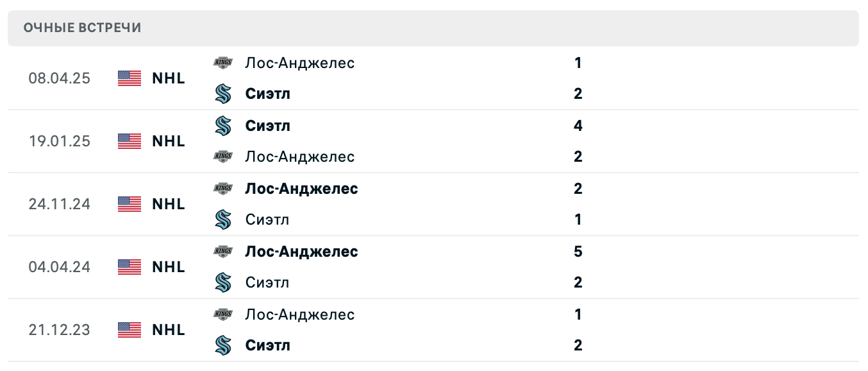This screenshot has height=371, width=868.
Task: Click the Kings logo in the 24.11.24 match
Action: pyautogui.click(x=222, y=189)
